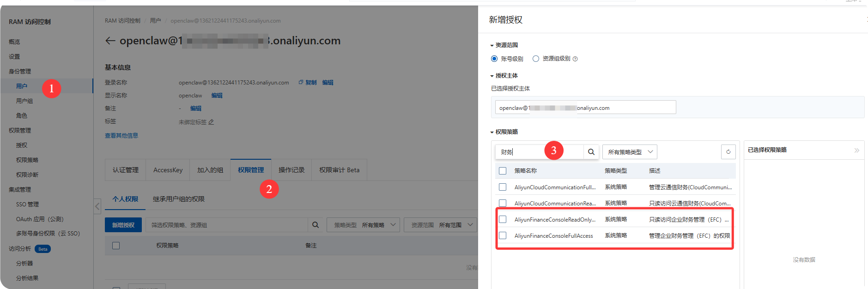Open 设置 in the sidebar
The image size is (868, 289).
pos(14,56)
